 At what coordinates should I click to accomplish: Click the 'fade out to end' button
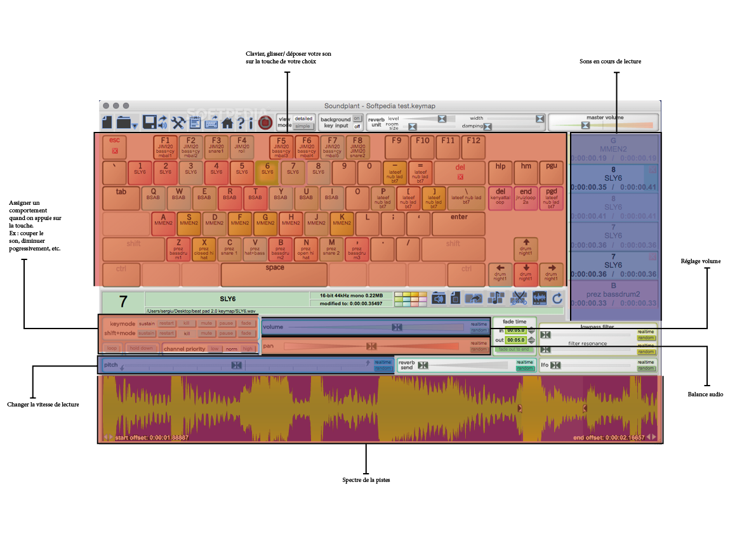[x=514, y=349]
